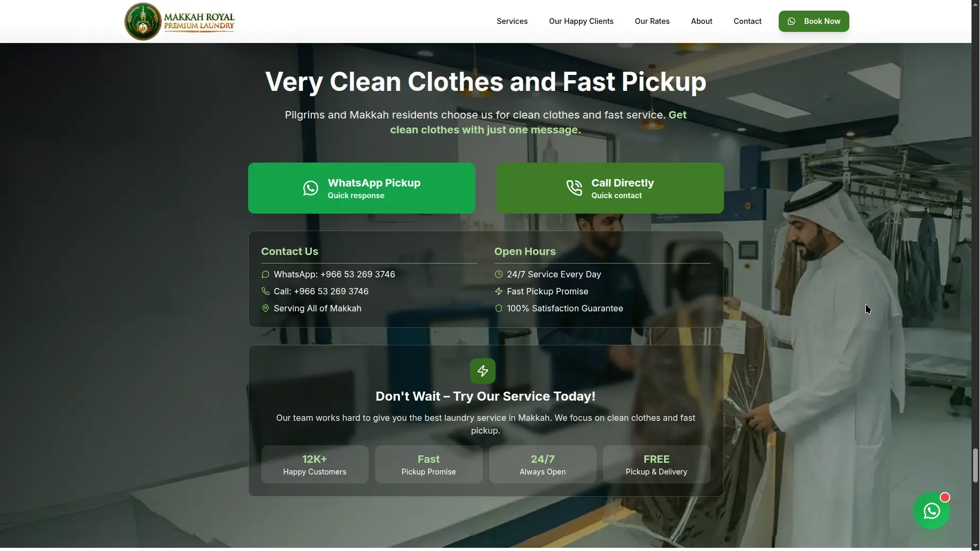Click WhatsApp: +966 53 269 3746 link
This screenshot has height=551, width=980.
click(334, 275)
